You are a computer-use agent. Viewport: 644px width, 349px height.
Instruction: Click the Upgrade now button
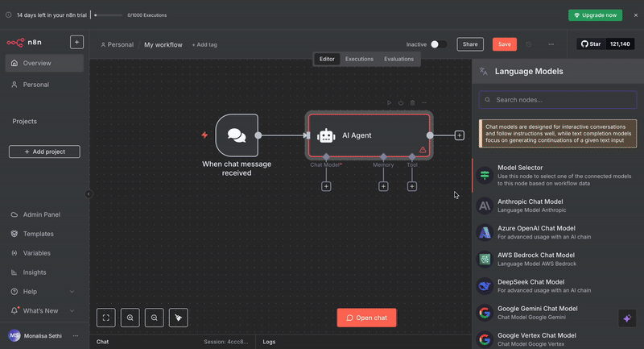(595, 15)
